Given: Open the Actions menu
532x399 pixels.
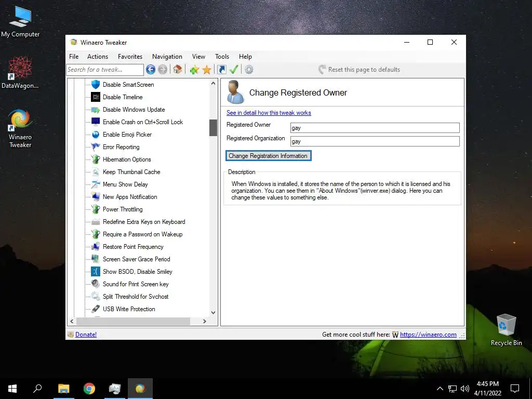Looking at the screenshot, I should 97,57.
